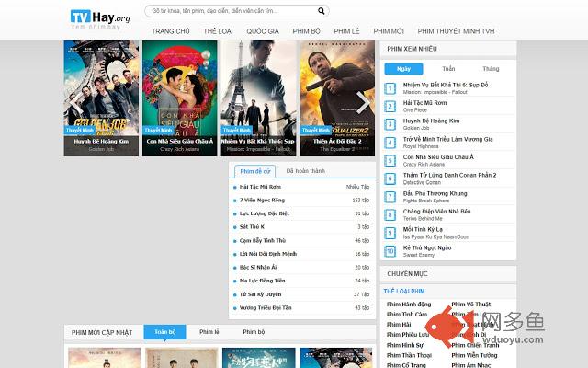Screen dimensions: 588x368
Task: Open the Thể Loại navigation menu
Action: (218, 30)
